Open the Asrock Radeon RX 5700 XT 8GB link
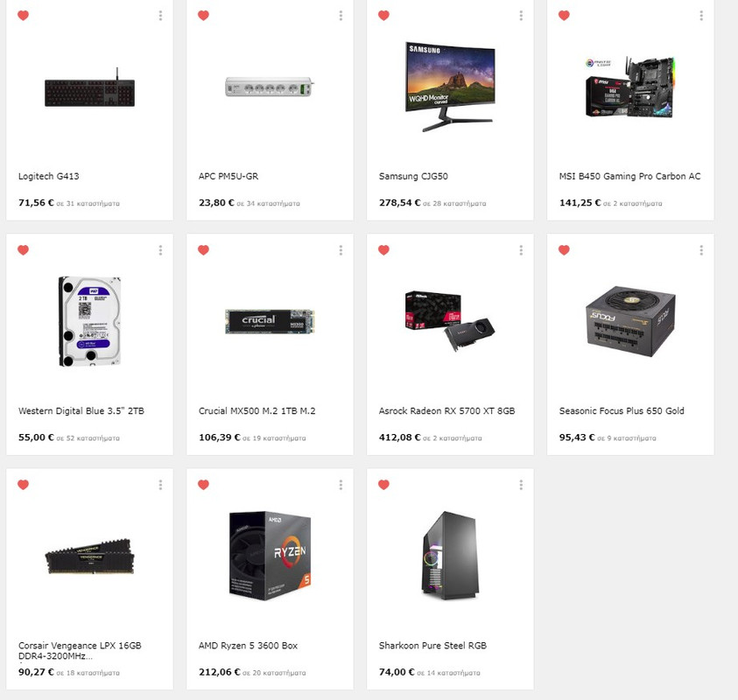 tap(446, 410)
